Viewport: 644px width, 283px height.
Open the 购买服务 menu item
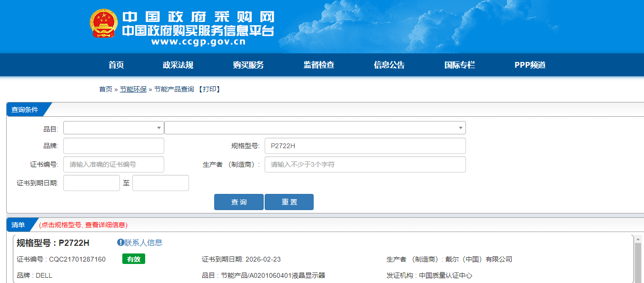(x=248, y=65)
